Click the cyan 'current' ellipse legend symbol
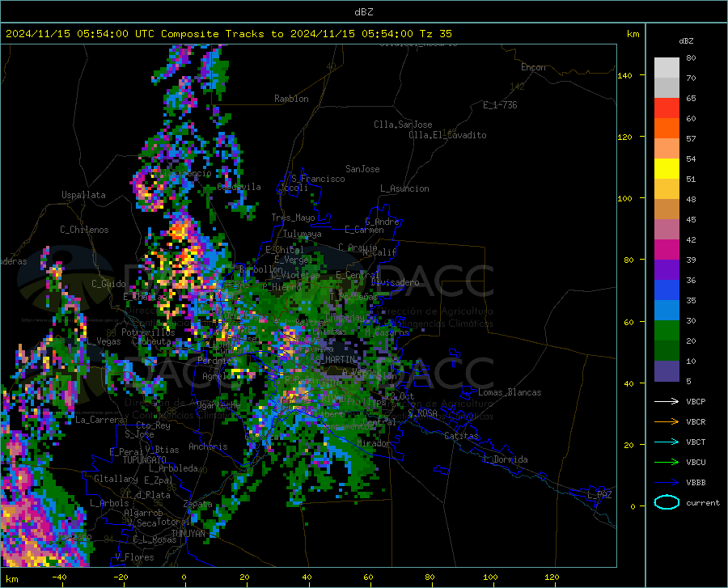This screenshot has height=588, width=728. (x=667, y=502)
